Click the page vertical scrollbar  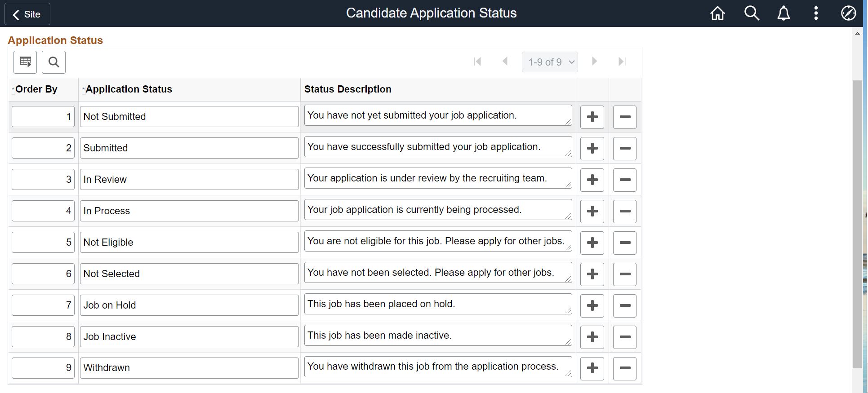[857, 225]
